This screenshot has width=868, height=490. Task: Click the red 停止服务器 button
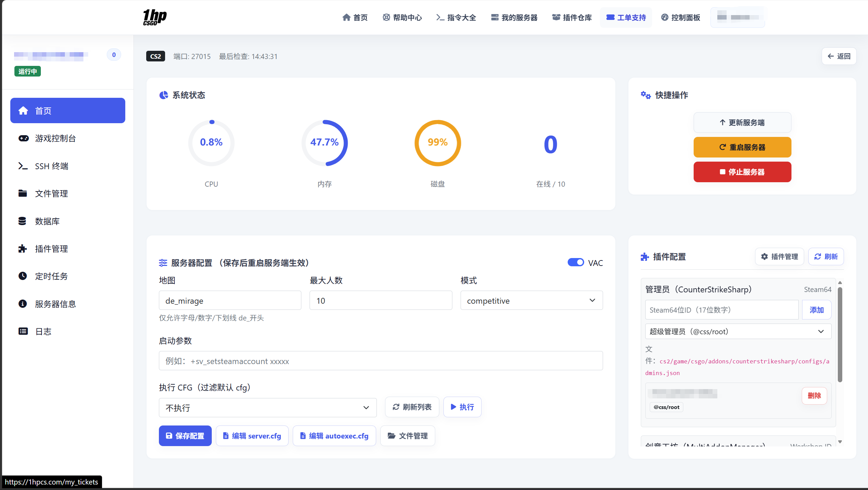click(742, 172)
